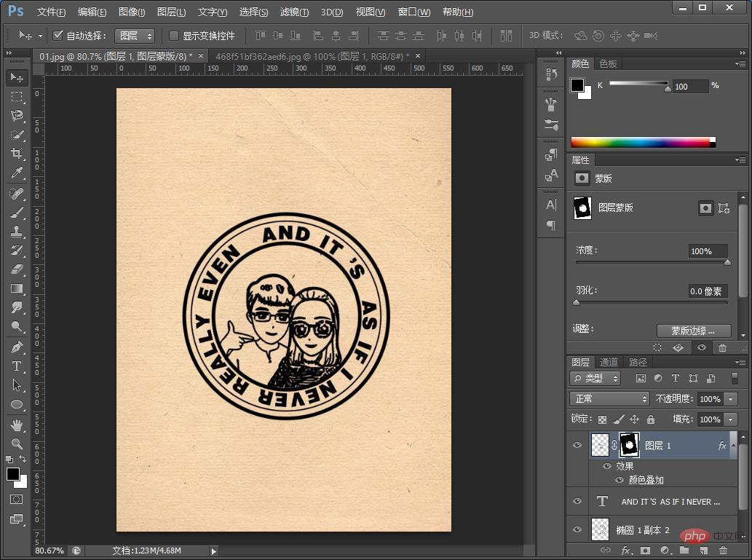Click the add vector mask button

pos(724,208)
